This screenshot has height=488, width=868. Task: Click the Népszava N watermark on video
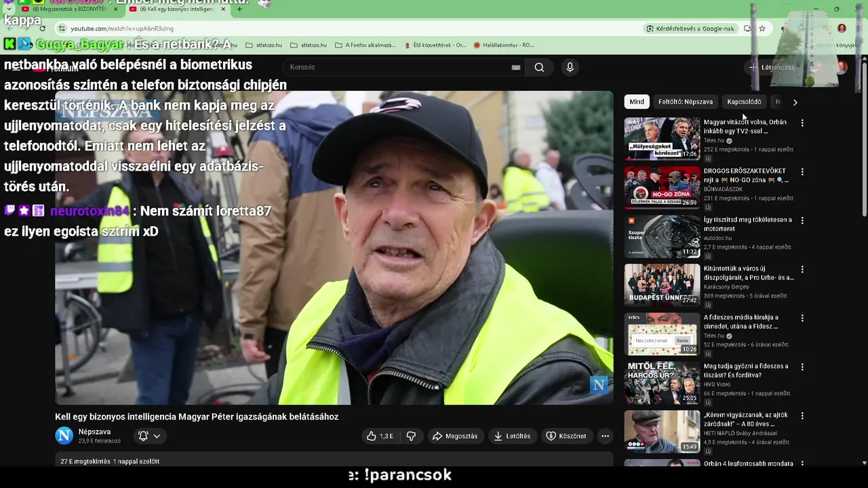point(599,385)
